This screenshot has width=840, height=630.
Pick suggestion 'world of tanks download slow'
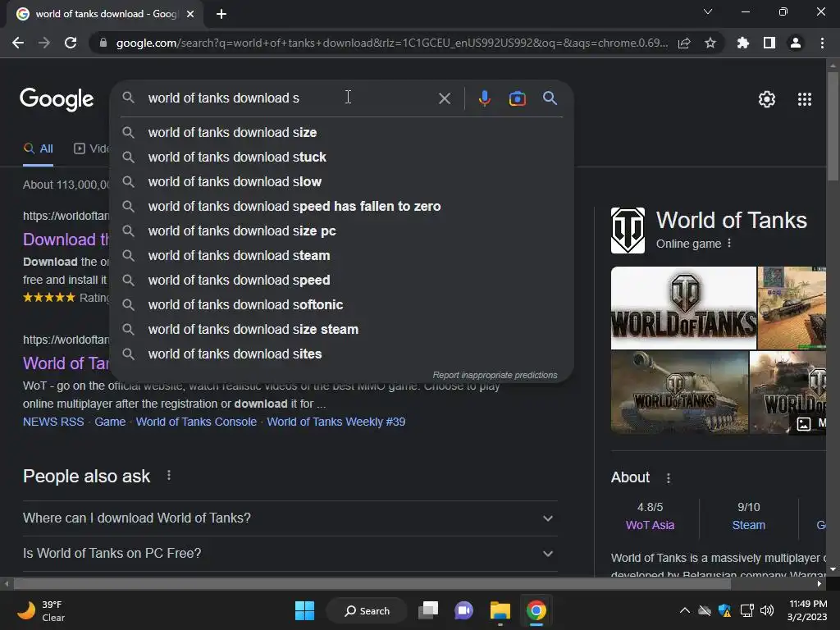click(342, 181)
